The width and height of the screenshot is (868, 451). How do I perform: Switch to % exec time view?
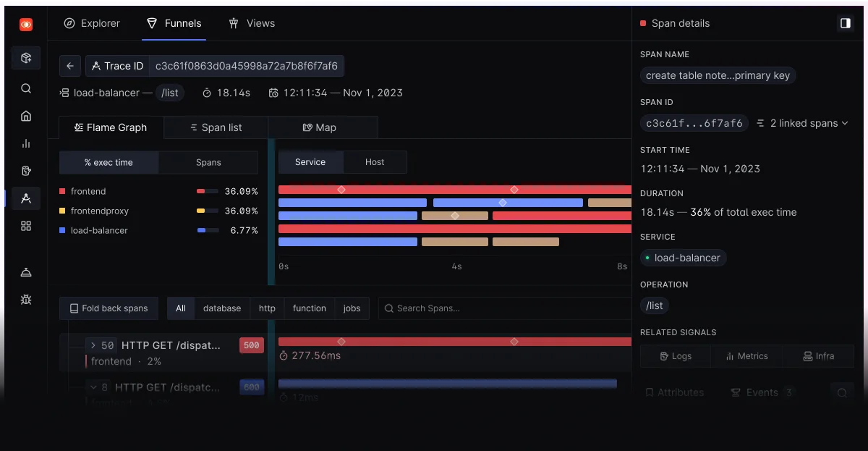(x=109, y=162)
